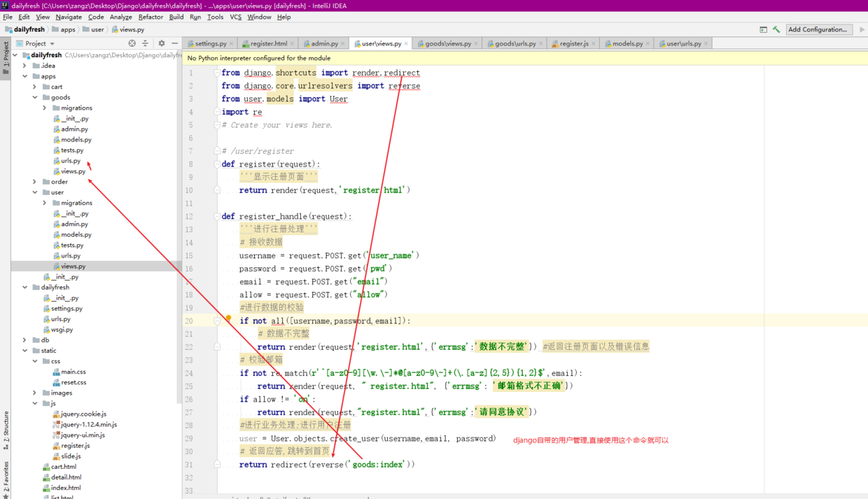Expand migrations folder under user
868x499 pixels.
point(45,203)
